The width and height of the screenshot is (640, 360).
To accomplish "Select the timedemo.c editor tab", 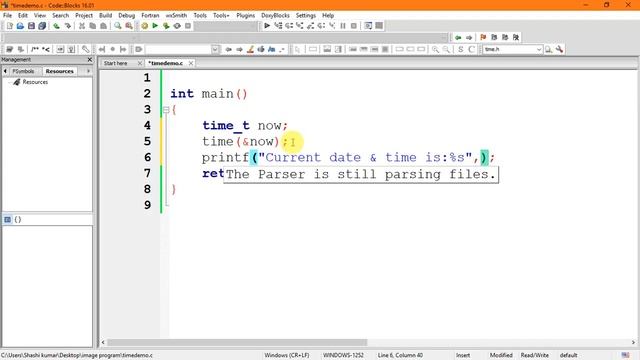I will [166, 63].
